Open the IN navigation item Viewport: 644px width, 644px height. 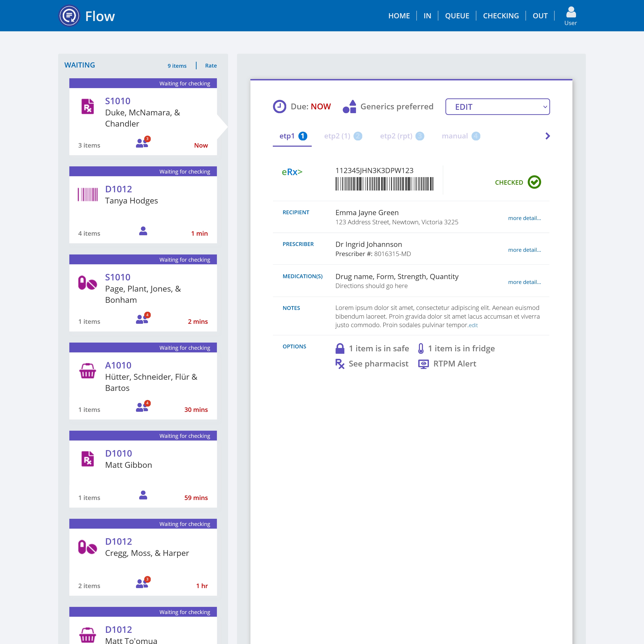point(427,16)
